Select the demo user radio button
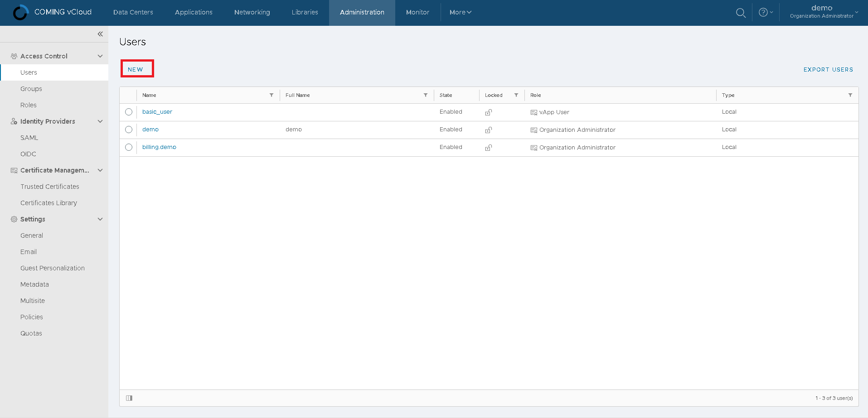This screenshot has width=868, height=418. [x=129, y=130]
